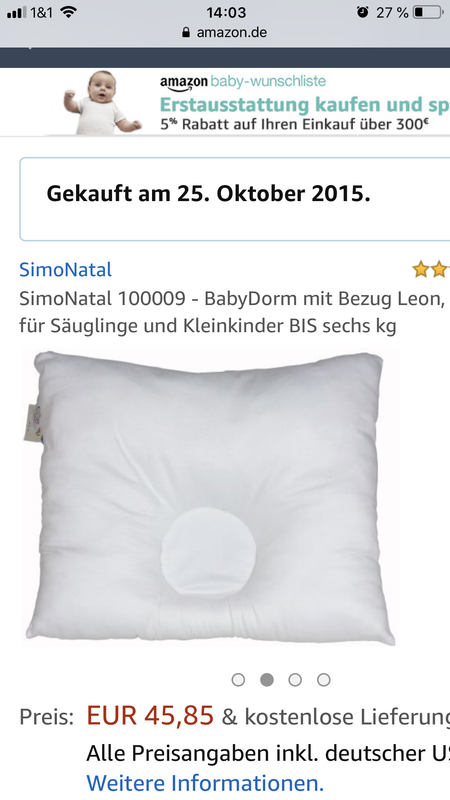Tap the BabyDorm product title text
The width and height of the screenshot is (450, 800).
click(x=232, y=312)
